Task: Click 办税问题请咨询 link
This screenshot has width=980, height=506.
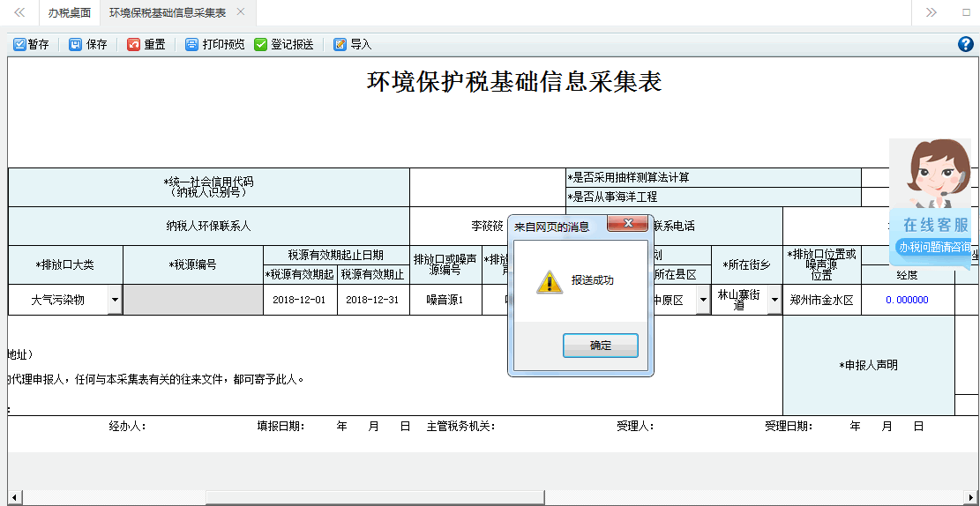Action: 934,247
